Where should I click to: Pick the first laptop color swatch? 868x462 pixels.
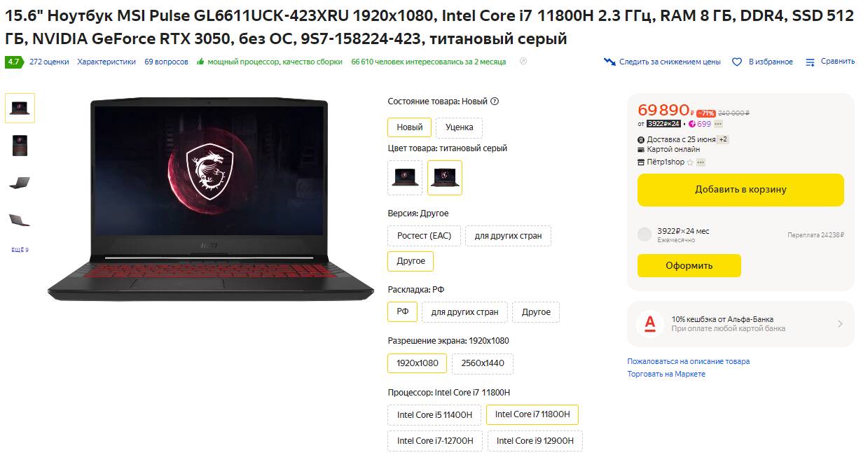pos(405,178)
